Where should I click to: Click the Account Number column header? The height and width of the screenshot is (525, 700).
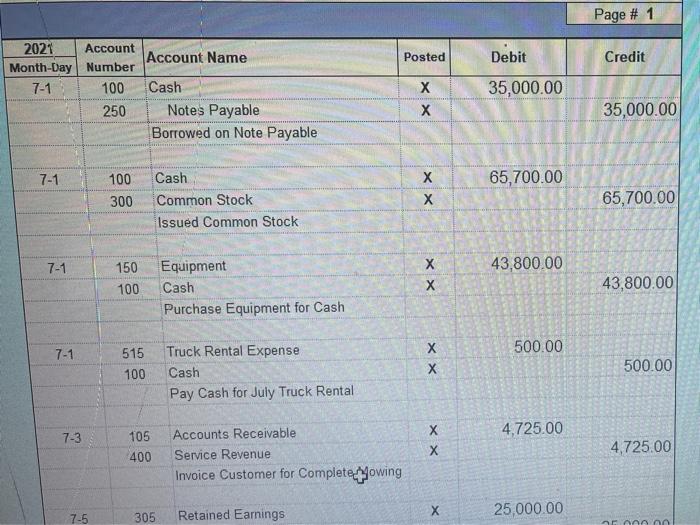tap(110, 58)
